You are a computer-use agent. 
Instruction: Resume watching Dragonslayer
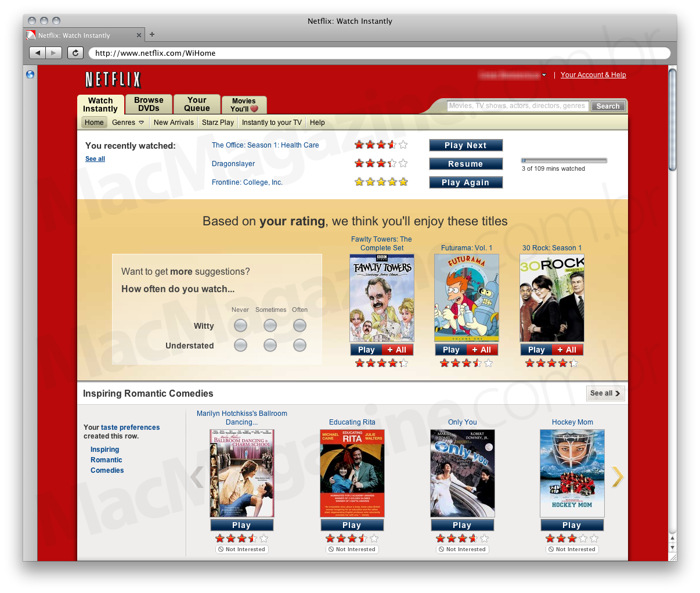[466, 164]
